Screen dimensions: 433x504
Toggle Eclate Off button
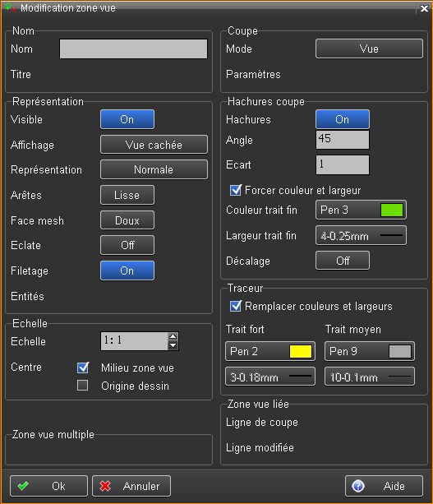pos(127,245)
